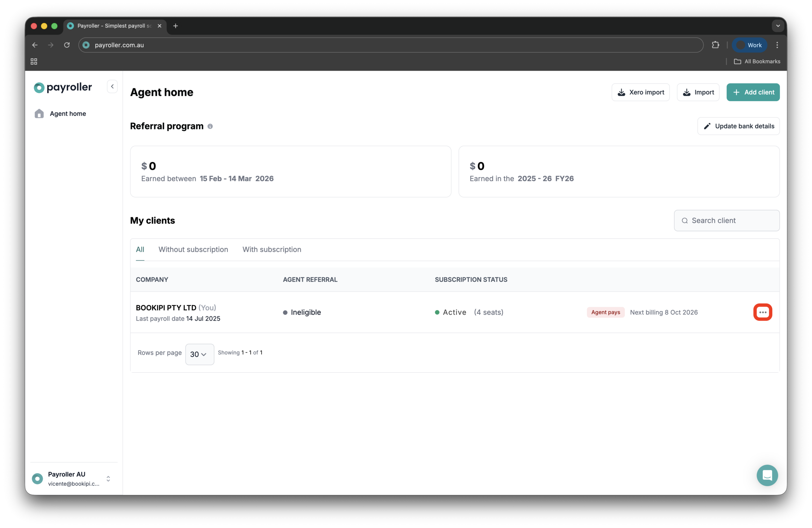This screenshot has width=812, height=528.
Task: Click the Import icon next to Xero import
Action: click(687, 92)
